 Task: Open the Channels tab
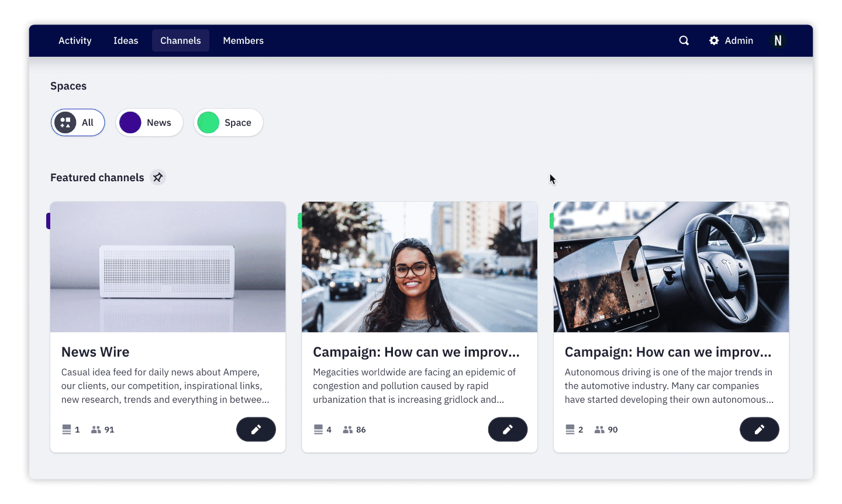181,40
